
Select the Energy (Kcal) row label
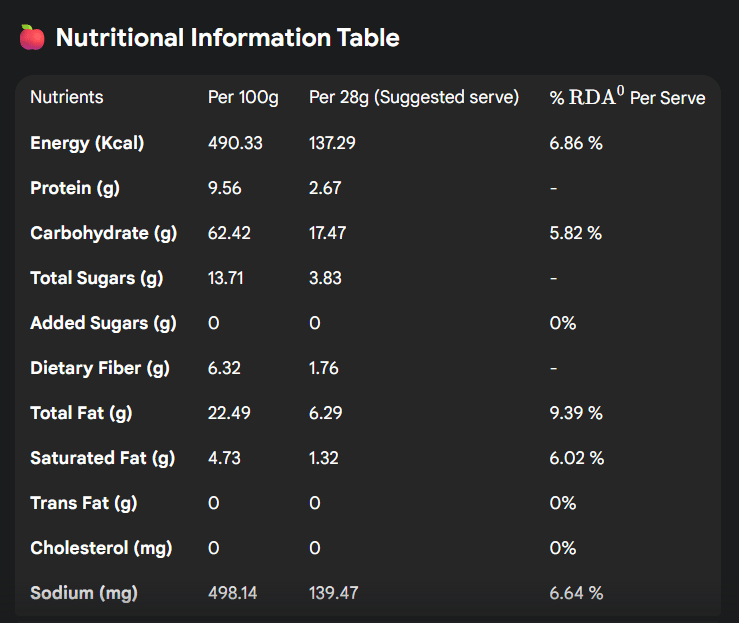(x=87, y=143)
